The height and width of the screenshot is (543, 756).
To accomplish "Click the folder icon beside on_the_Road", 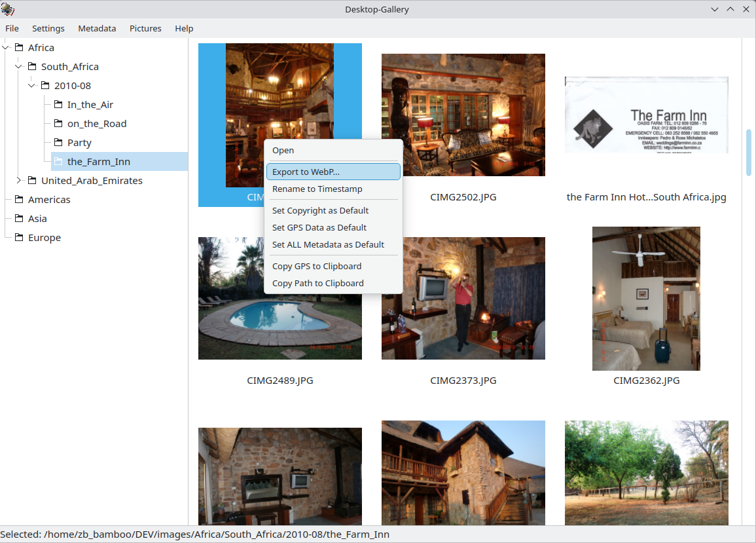I will pos(58,123).
